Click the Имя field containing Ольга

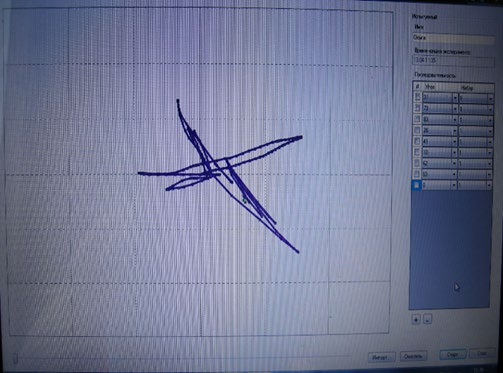pos(454,38)
